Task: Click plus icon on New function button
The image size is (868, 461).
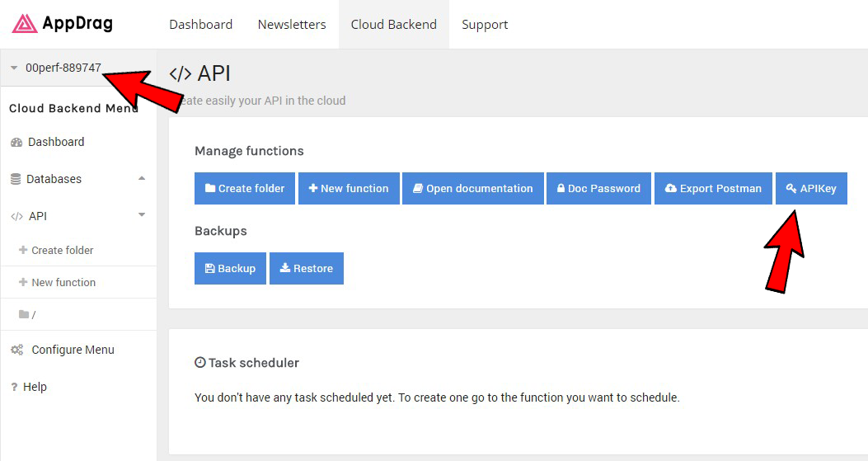Action: click(313, 188)
